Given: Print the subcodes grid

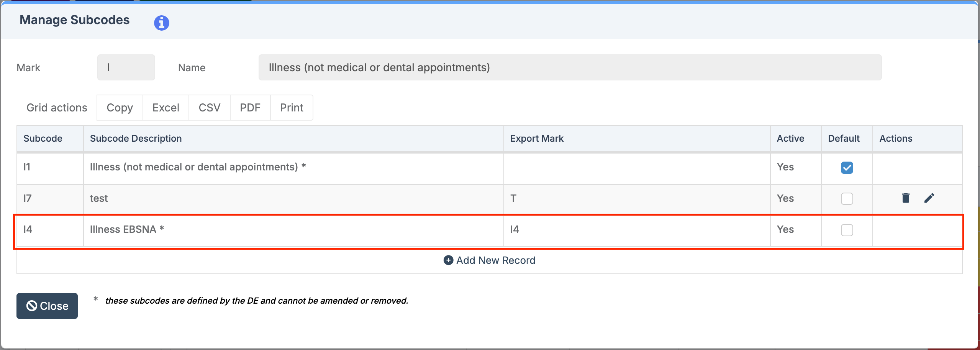Looking at the screenshot, I should pyautogui.click(x=291, y=108).
